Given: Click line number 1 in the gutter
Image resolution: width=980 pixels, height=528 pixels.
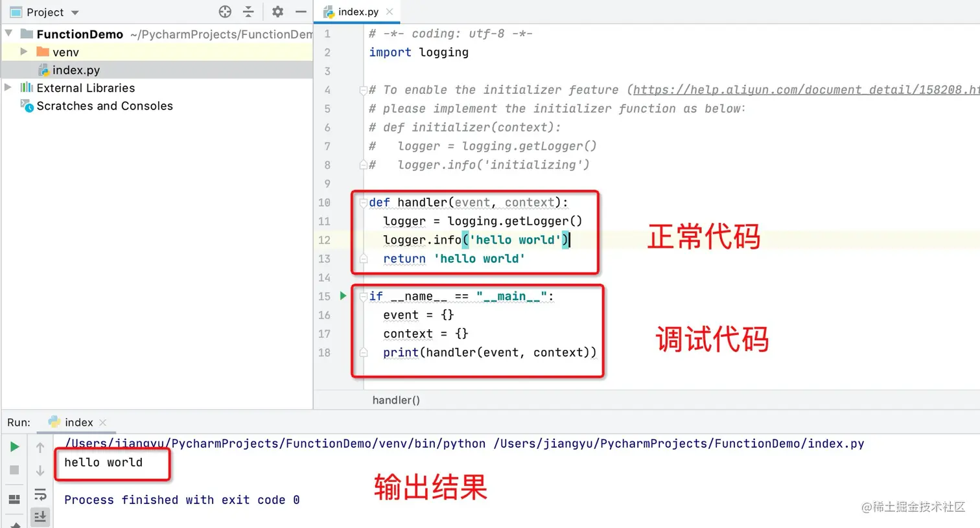Looking at the screenshot, I should [x=327, y=34].
